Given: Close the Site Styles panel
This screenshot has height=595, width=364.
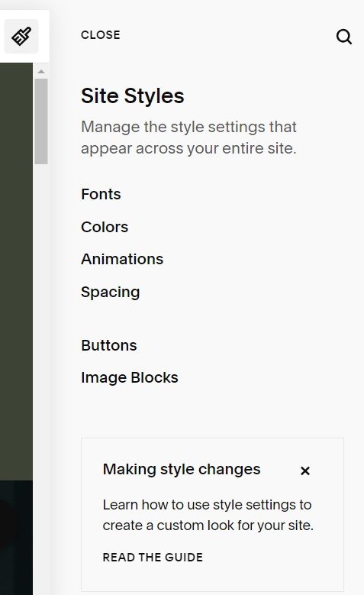Looking at the screenshot, I should (x=101, y=35).
